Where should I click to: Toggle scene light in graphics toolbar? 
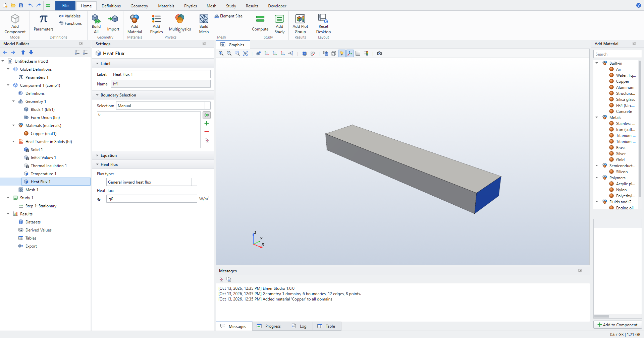[342, 53]
